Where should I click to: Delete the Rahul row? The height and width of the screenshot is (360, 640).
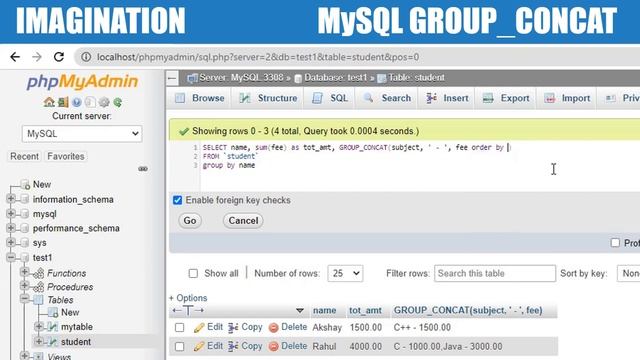pyautogui.click(x=288, y=346)
